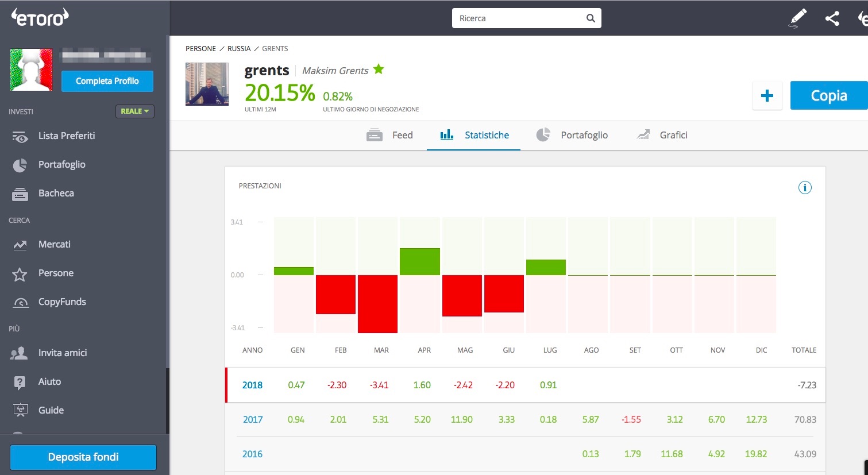868x475 pixels.
Task: Click the GRENTS breadcrumb link
Action: [x=275, y=49]
